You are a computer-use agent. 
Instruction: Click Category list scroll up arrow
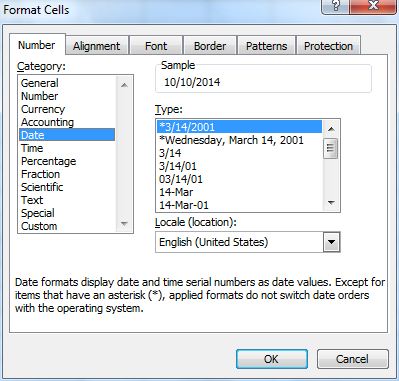(x=124, y=85)
